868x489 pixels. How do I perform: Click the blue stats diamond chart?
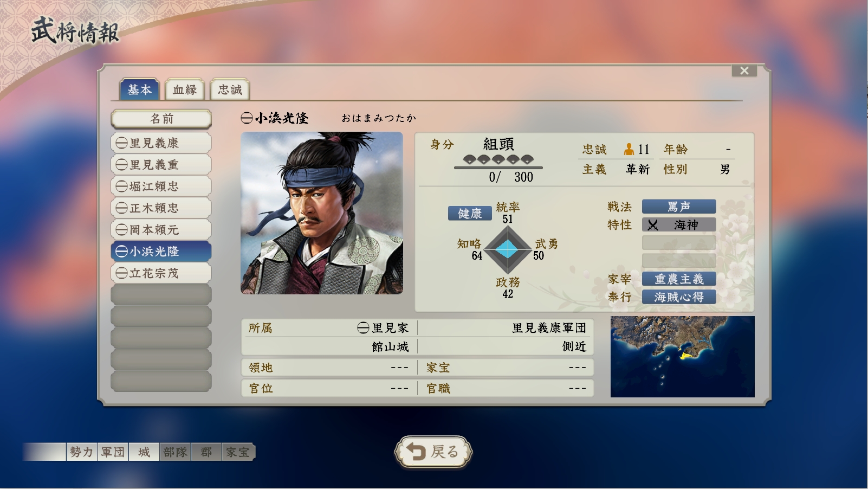(x=508, y=249)
